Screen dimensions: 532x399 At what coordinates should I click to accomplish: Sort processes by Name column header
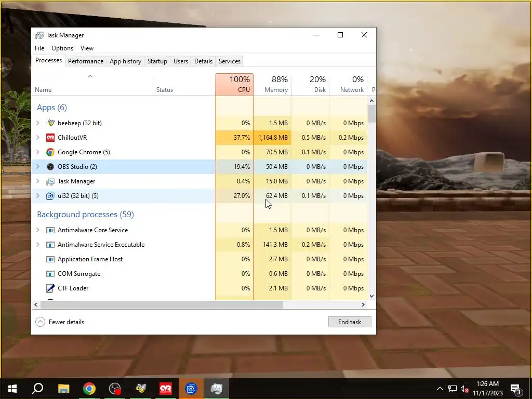(92, 85)
